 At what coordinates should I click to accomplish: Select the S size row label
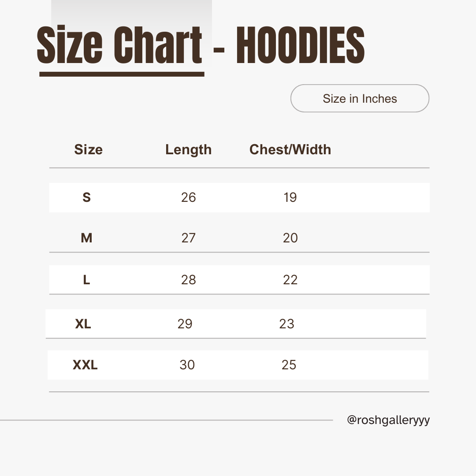pyautogui.click(x=86, y=197)
